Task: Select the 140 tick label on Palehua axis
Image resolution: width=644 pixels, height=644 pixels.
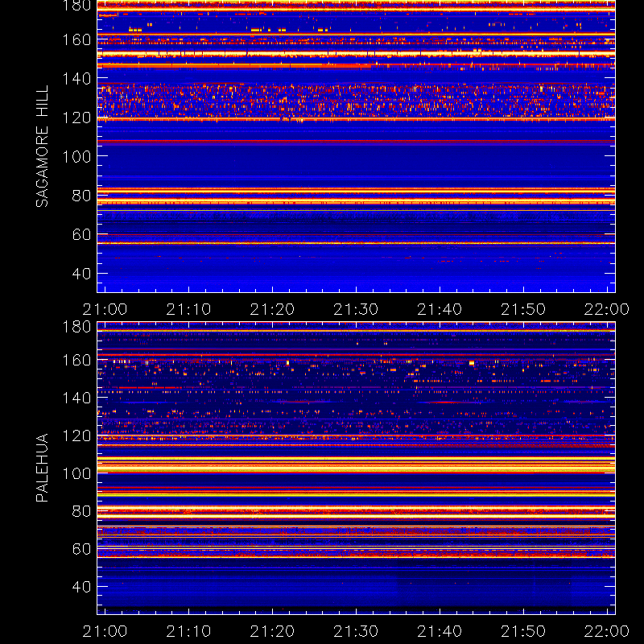Action: pyautogui.click(x=76, y=398)
